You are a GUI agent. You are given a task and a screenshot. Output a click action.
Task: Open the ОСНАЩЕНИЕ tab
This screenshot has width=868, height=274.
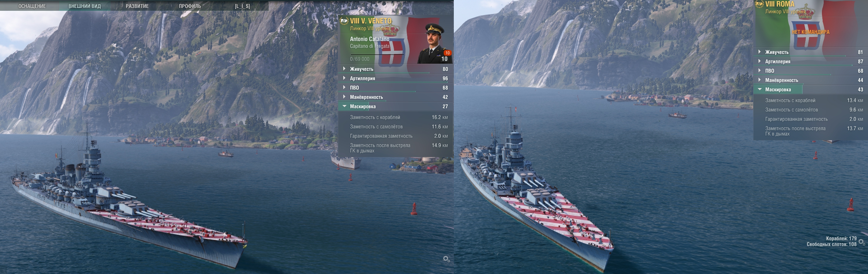(32, 6)
